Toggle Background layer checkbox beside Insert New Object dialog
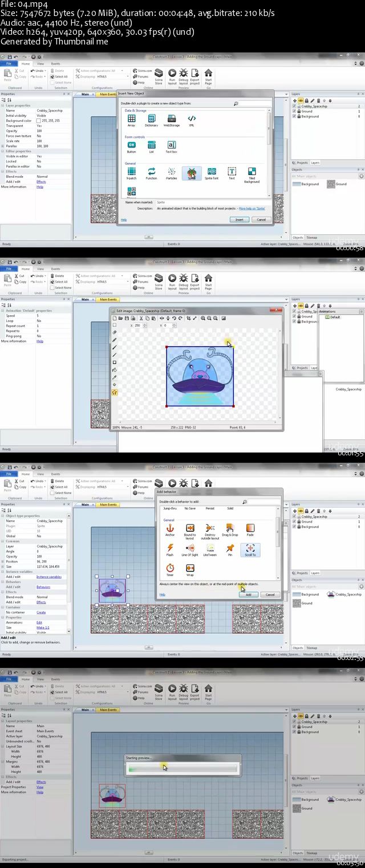Viewport: 365px width, 868px height. (x=294, y=116)
